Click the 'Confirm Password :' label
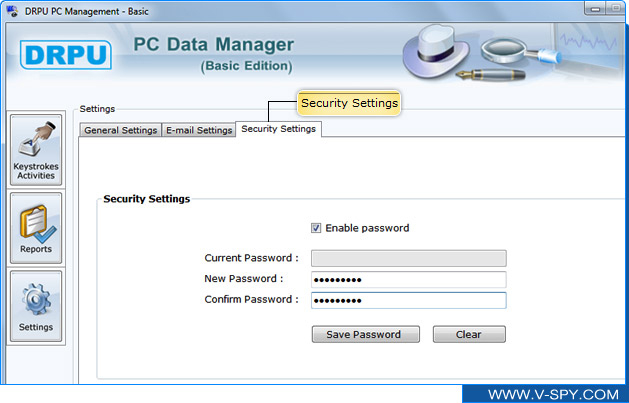 252,300
